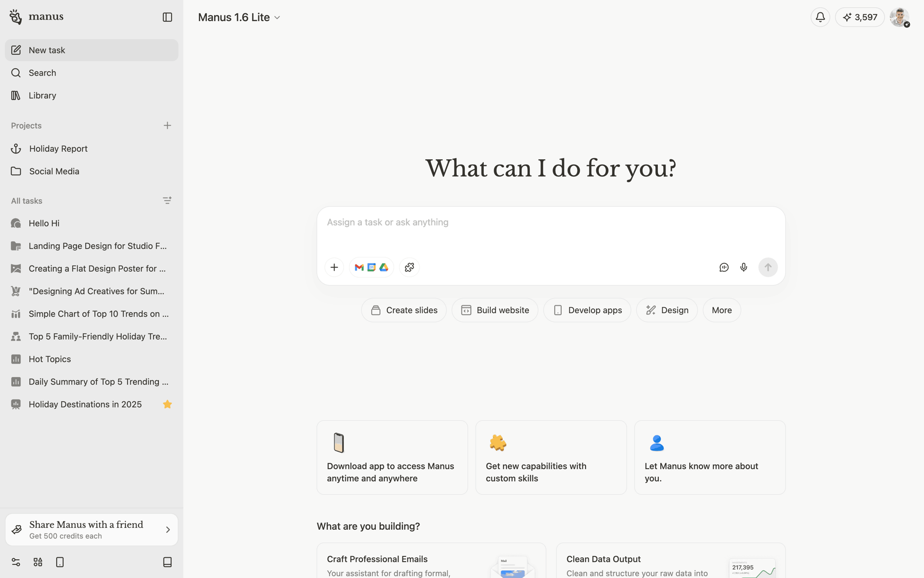Expand the Manus 1.6 Lite model dropdown
The width and height of the screenshot is (924, 578).
239,17
